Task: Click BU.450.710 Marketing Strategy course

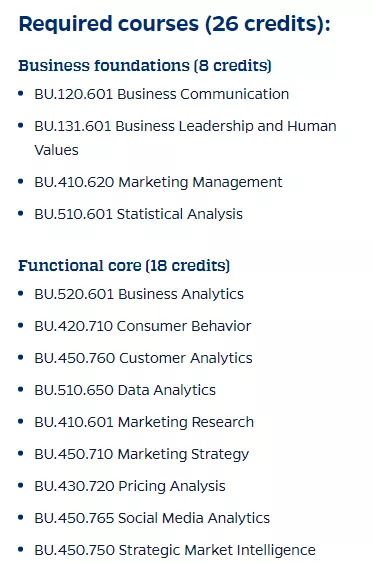Action: [x=141, y=454]
